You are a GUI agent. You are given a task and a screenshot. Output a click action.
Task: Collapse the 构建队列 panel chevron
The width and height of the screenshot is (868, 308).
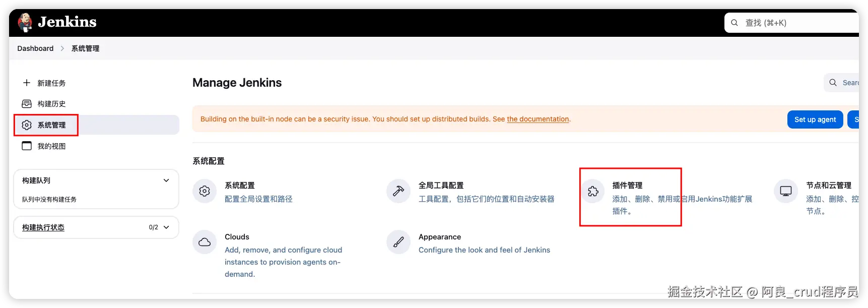tap(166, 180)
